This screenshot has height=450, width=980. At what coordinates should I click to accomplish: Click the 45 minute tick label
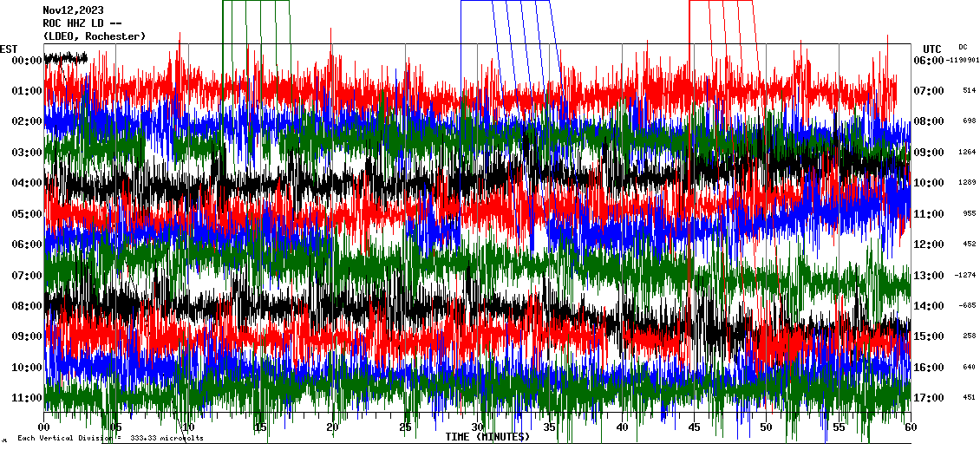[695, 427]
